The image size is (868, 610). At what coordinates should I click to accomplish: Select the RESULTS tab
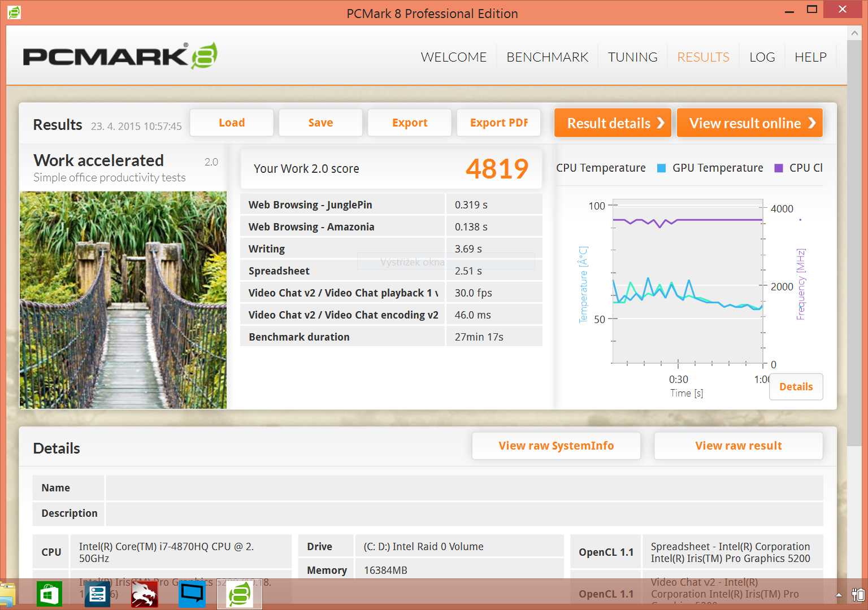click(x=703, y=57)
